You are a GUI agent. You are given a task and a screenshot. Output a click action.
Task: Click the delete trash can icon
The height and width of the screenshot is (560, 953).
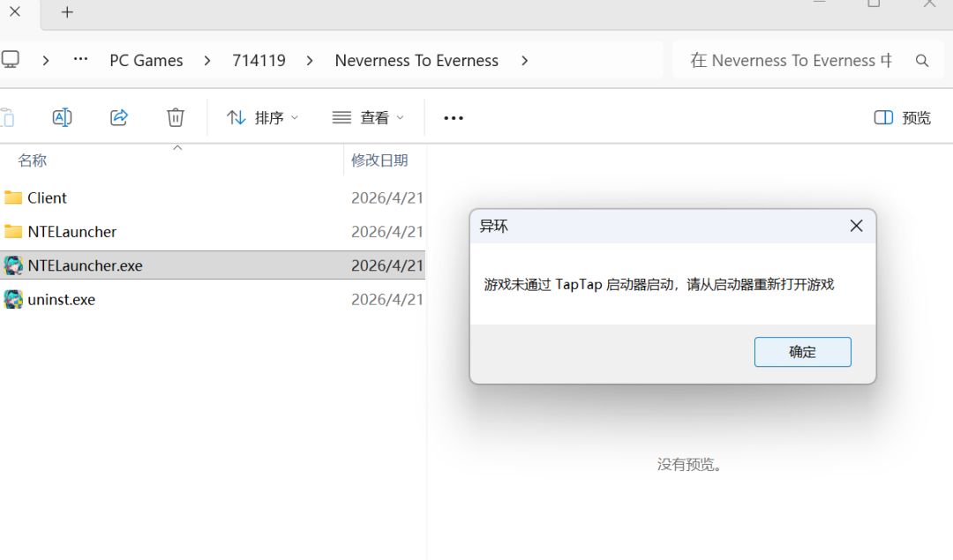click(x=176, y=117)
